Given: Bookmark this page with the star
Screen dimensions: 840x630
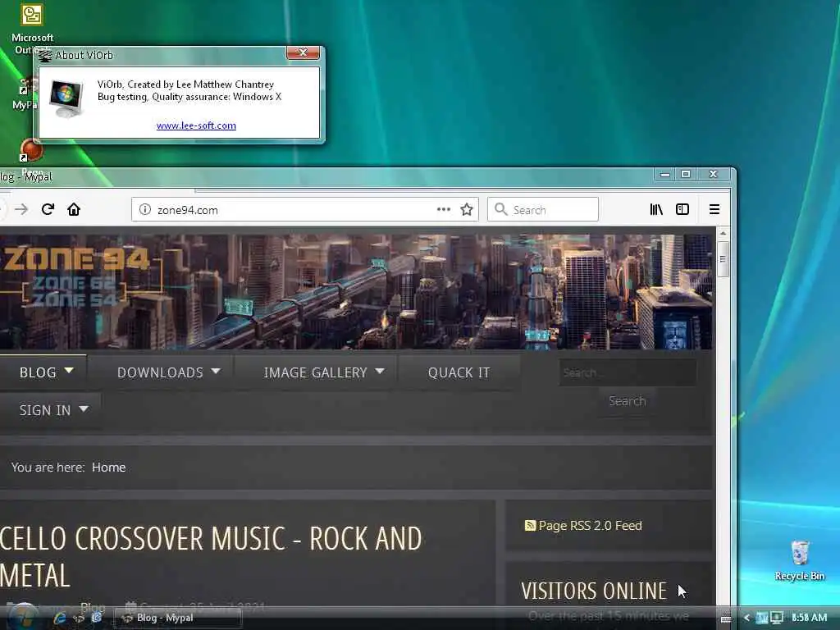Looking at the screenshot, I should tap(467, 209).
